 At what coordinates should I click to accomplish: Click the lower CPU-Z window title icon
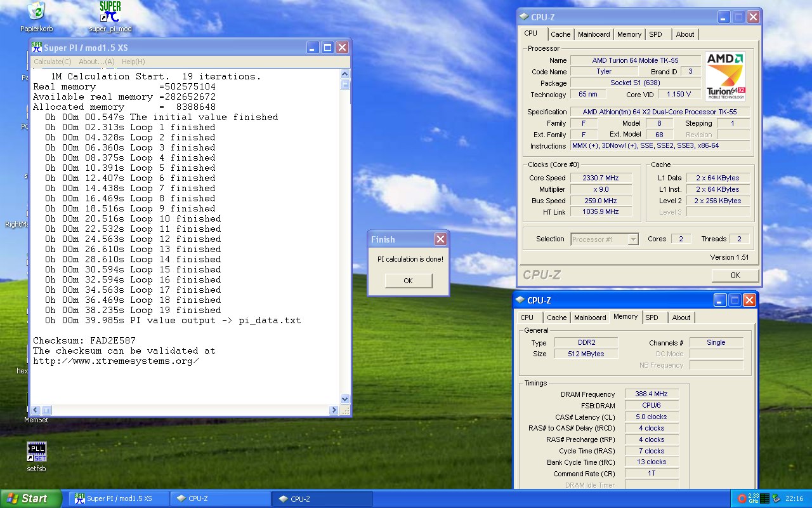tap(520, 300)
